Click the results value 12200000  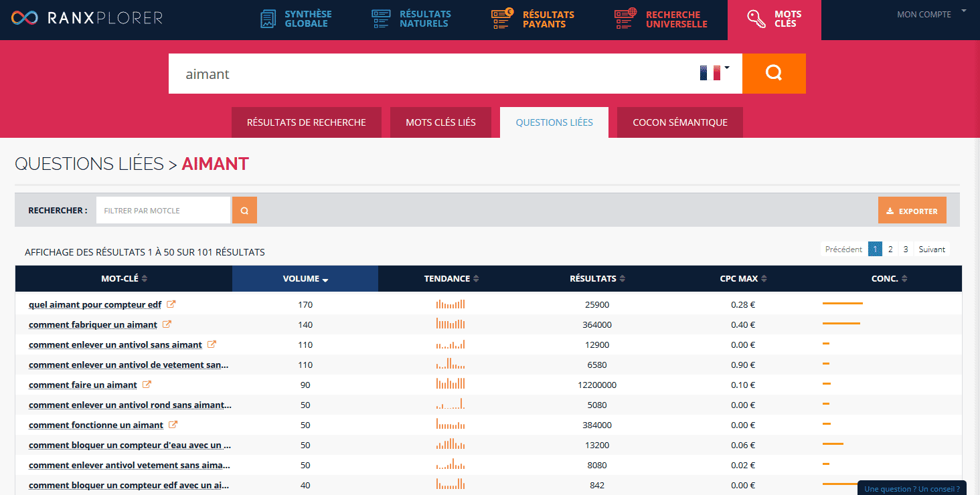click(x=597, y=385)
